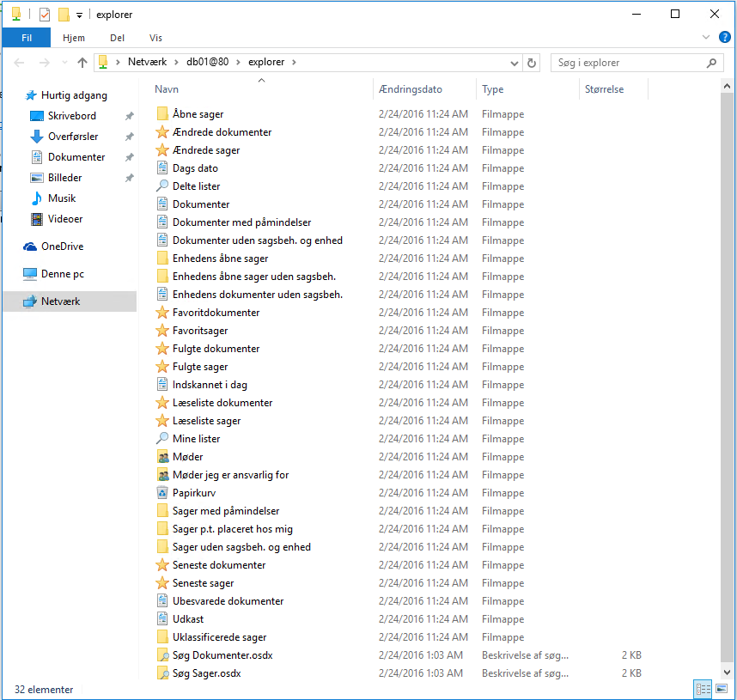Open the Vis ribbon tab
This screenshot has height=700, width=737.
point(155,38)
